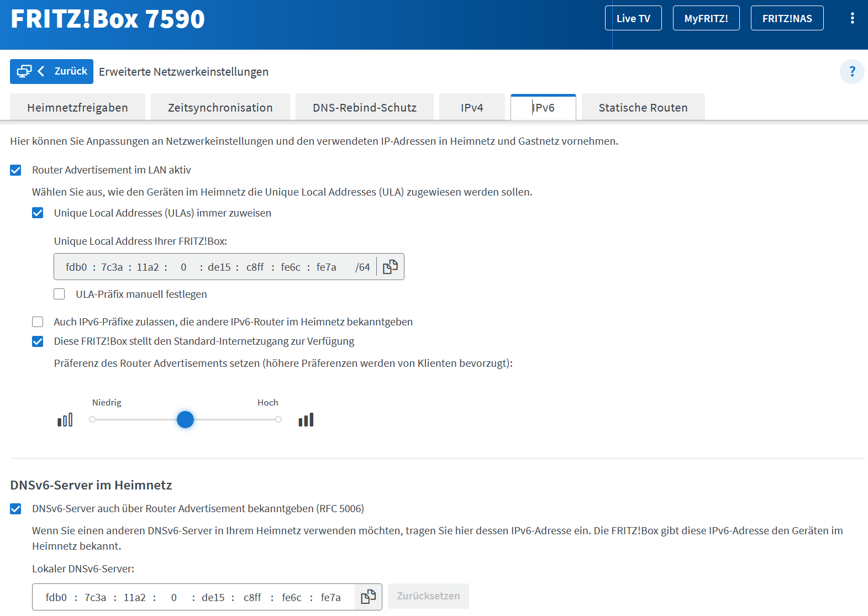Screen dimensions: 868x616
Task: Click the c8ff field of DNSv6 server
Action: pyautogui.click(x=252, y=597)
